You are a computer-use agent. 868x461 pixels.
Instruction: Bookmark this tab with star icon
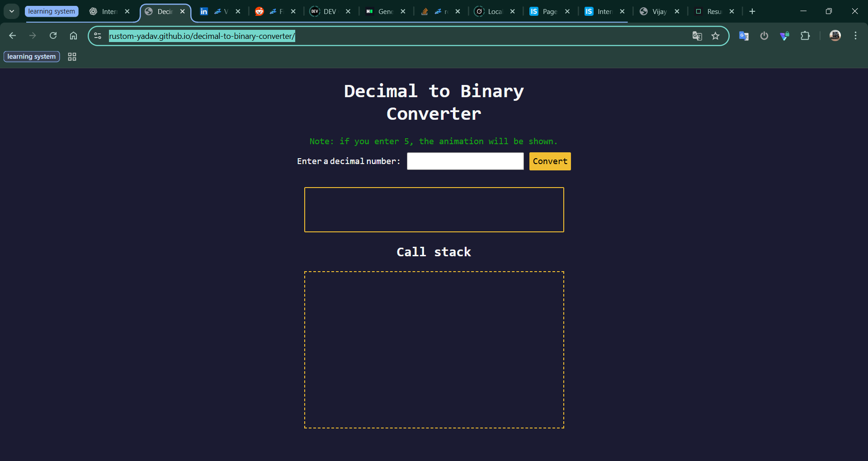point(715,36)
